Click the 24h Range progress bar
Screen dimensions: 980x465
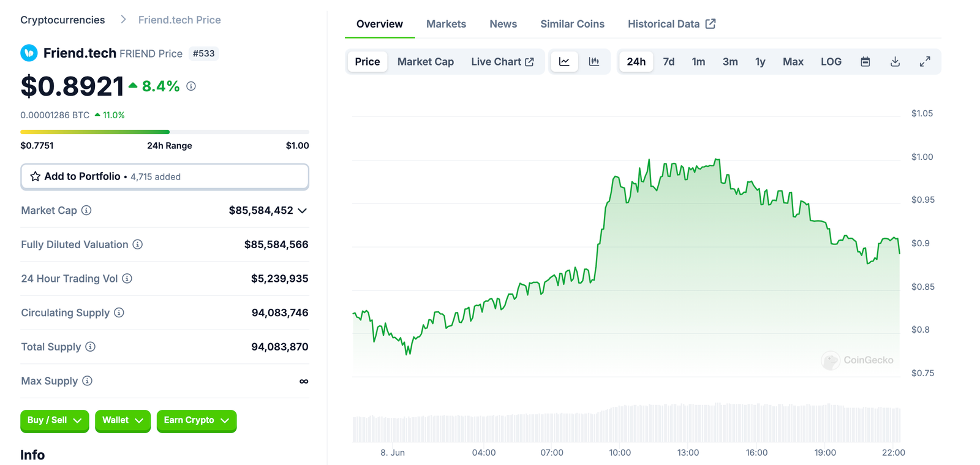tap(164, 132)
